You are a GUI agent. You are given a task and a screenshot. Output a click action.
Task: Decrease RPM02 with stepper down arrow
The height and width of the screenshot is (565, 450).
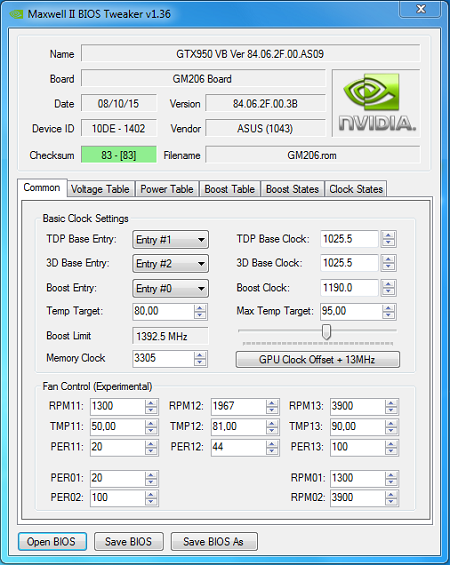(391, 502)
